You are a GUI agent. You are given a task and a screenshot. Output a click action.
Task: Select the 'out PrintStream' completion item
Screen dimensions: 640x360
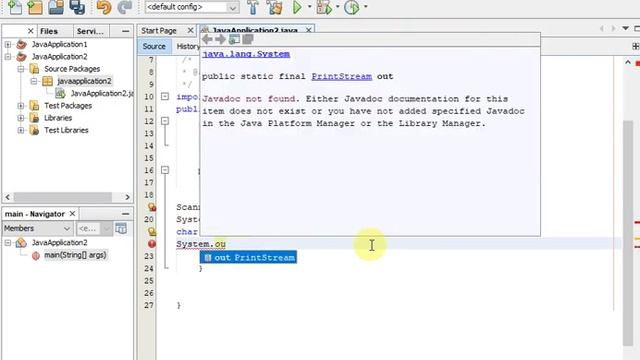(248, 258)
